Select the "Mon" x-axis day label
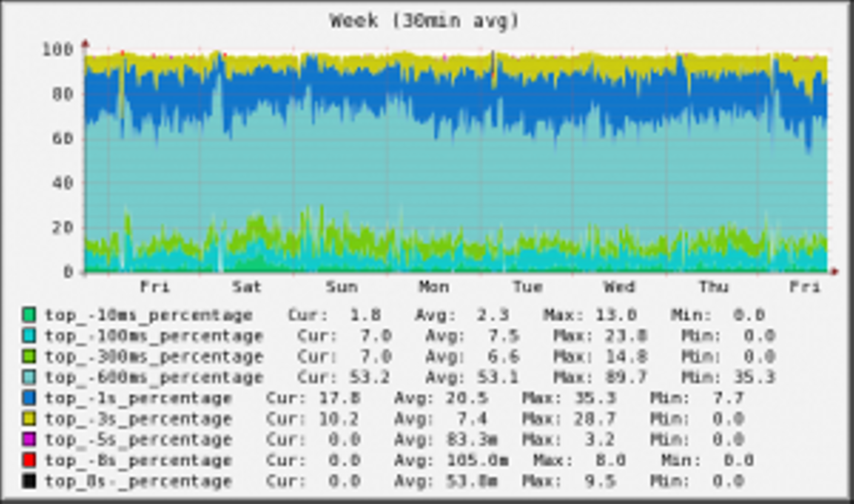The image size is (854, 504). click(434, 287)
